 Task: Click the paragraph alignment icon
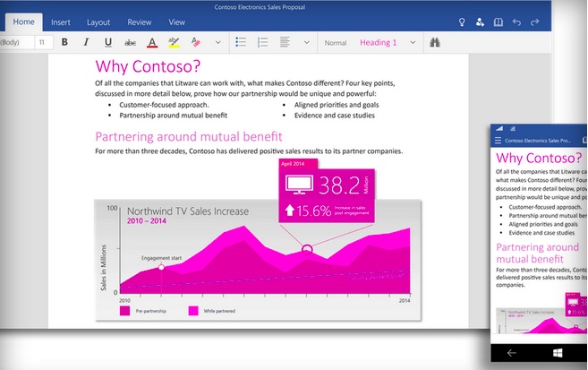[x=285, y=42]
